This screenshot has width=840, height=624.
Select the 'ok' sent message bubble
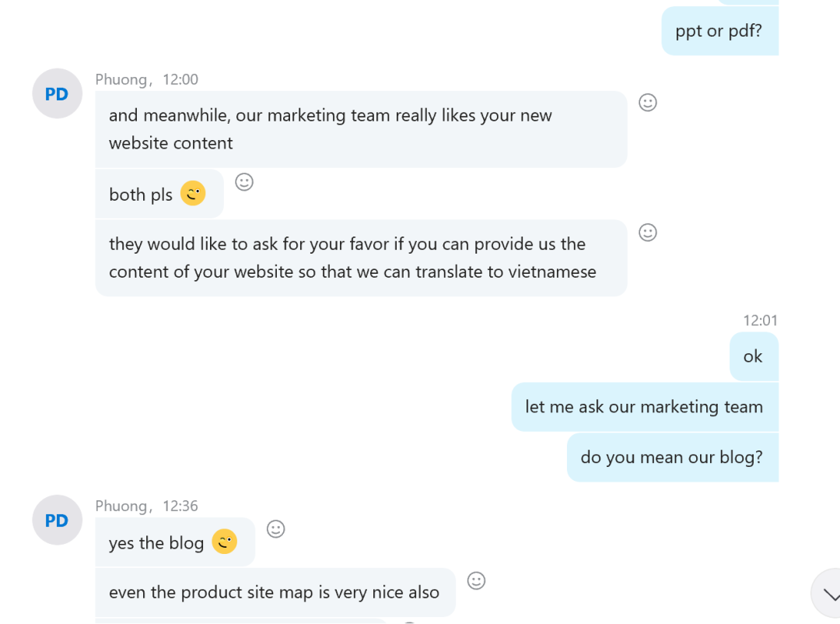click(x=754, y=356)
